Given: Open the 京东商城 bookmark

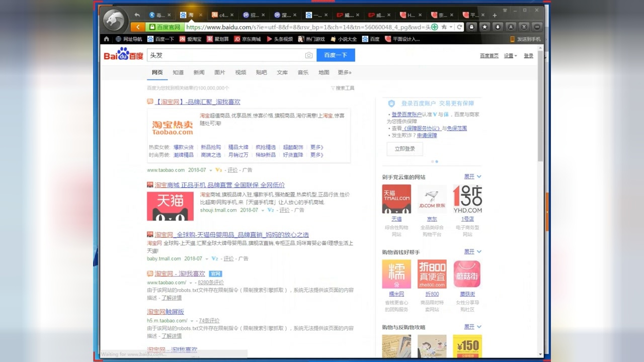Looking at the screenshot, I should click(248, 39).
